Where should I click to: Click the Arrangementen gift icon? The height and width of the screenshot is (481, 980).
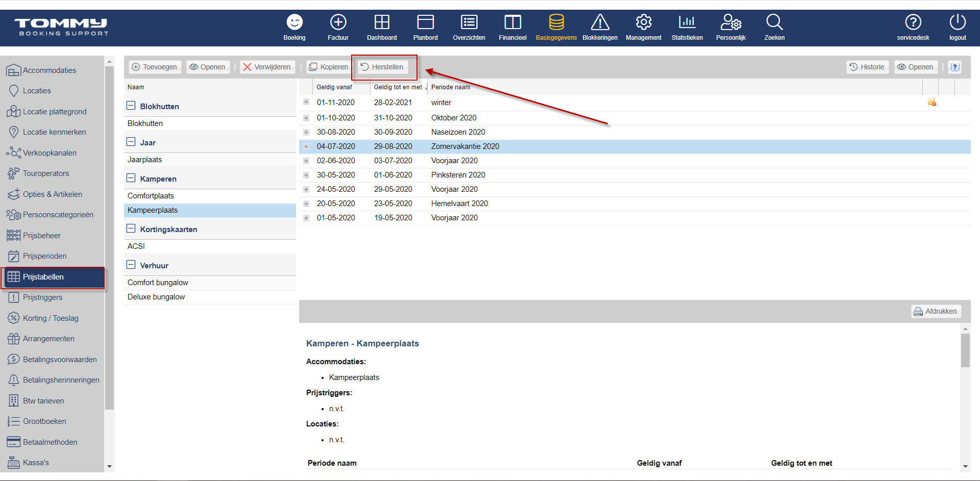pyautogui.click(x=14, y=339)
